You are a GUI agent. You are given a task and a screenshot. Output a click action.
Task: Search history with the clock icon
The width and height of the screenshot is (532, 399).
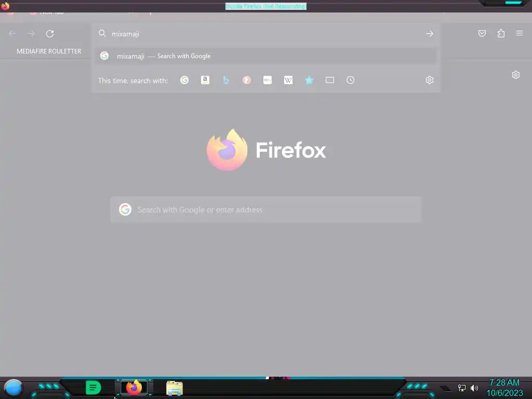(351, 80)
